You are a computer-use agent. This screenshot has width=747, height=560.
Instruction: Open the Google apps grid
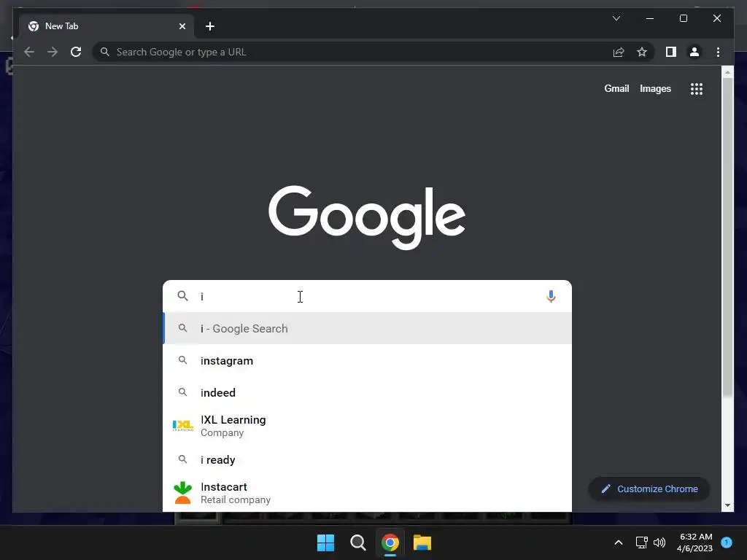click(x=697, y=88)
